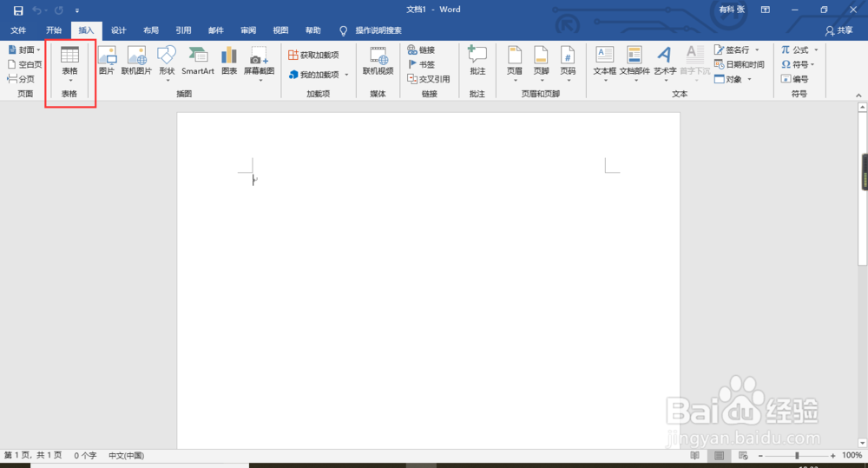
Task: Redo the last action
Action: coord(59,10)
